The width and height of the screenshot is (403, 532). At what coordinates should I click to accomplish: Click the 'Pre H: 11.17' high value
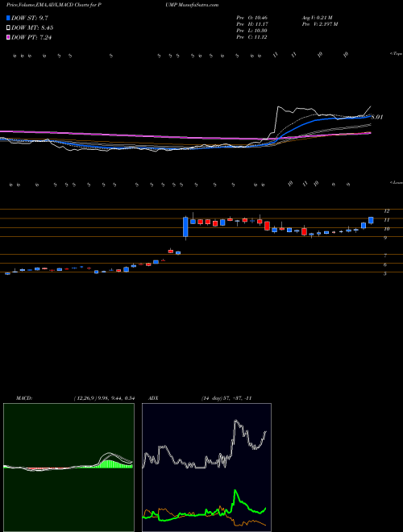click(253, 24)
